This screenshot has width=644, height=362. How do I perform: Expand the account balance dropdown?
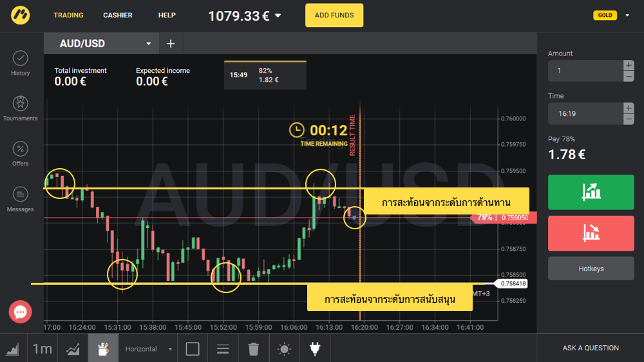(x=278, y=15)
